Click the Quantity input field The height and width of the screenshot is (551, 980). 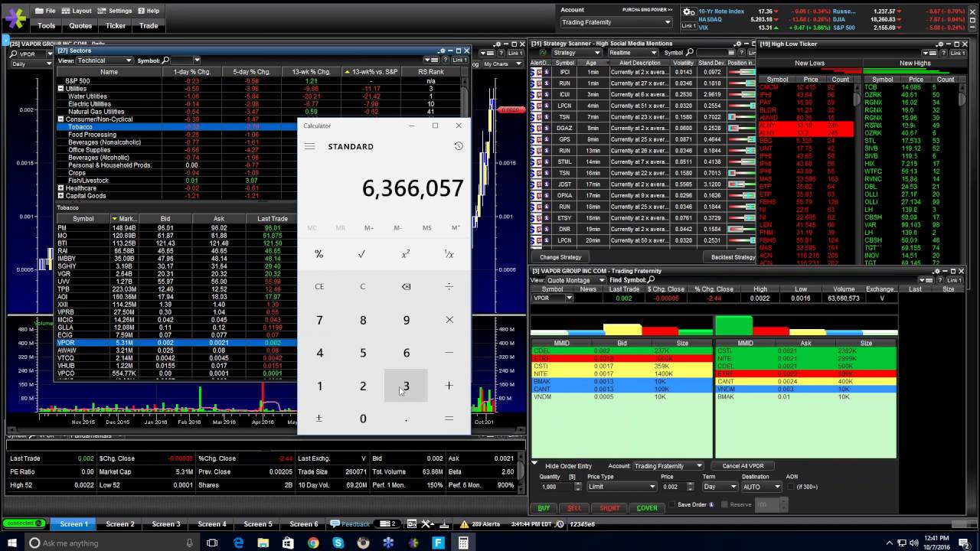click(557, 487)
